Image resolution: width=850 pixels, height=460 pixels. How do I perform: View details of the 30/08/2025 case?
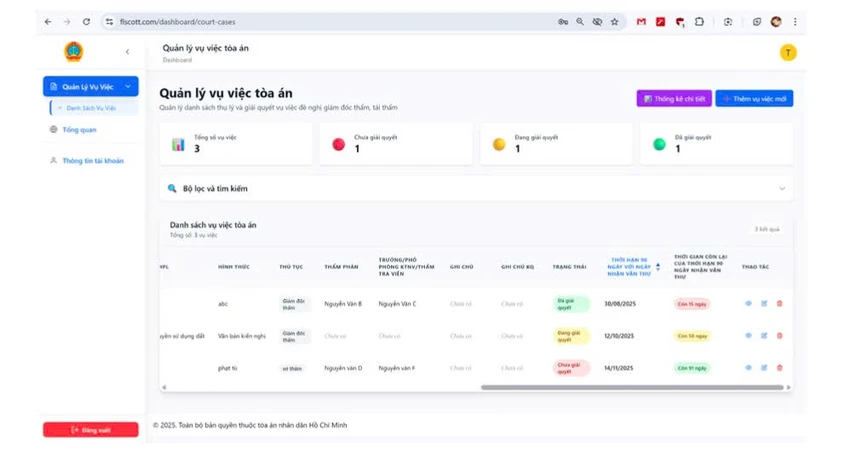coord(748,303)
